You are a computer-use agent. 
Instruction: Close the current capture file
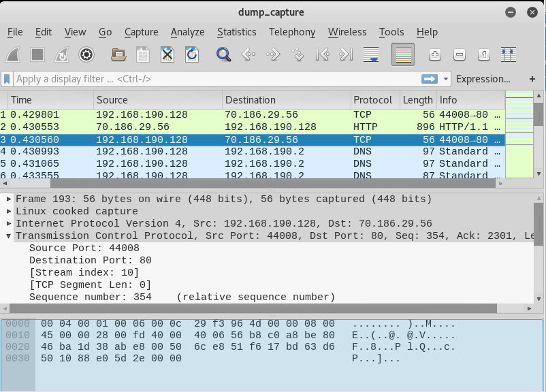[x=167, y=54]
